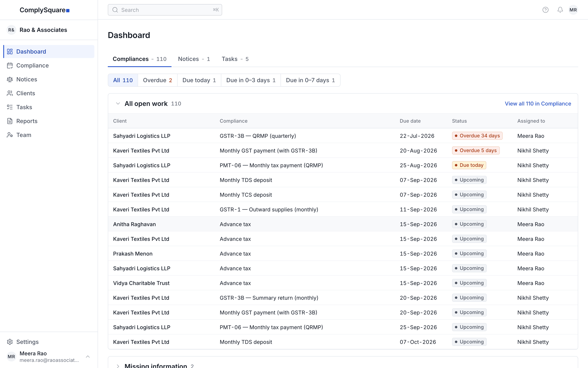Screen dimensions: 588x368
Task: Open the Rao & Associates firm name
Action: (43, 30)
